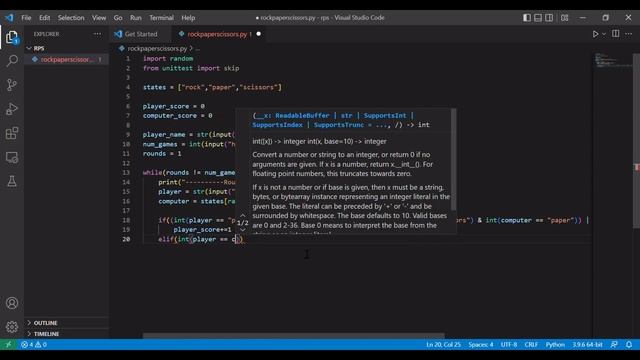Click "rounds = 1" on line 11
This screenshot has height=360, width=640.
click(162, 153)
